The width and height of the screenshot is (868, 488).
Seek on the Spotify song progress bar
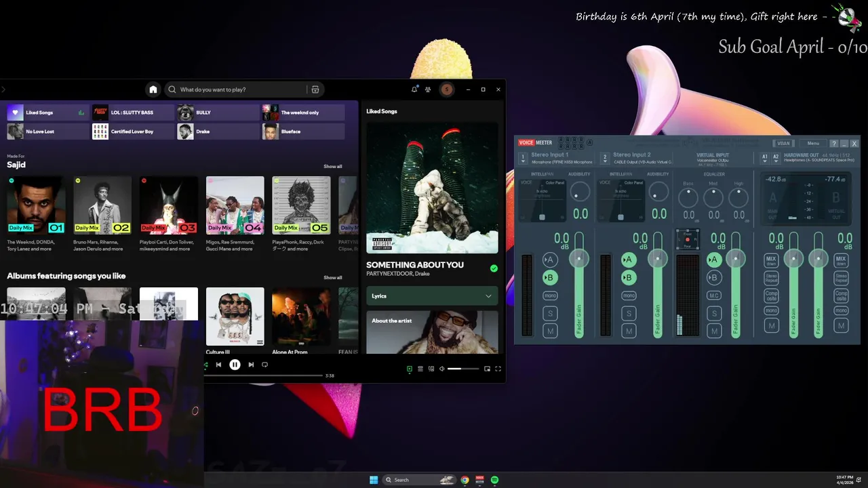(264, 375)
